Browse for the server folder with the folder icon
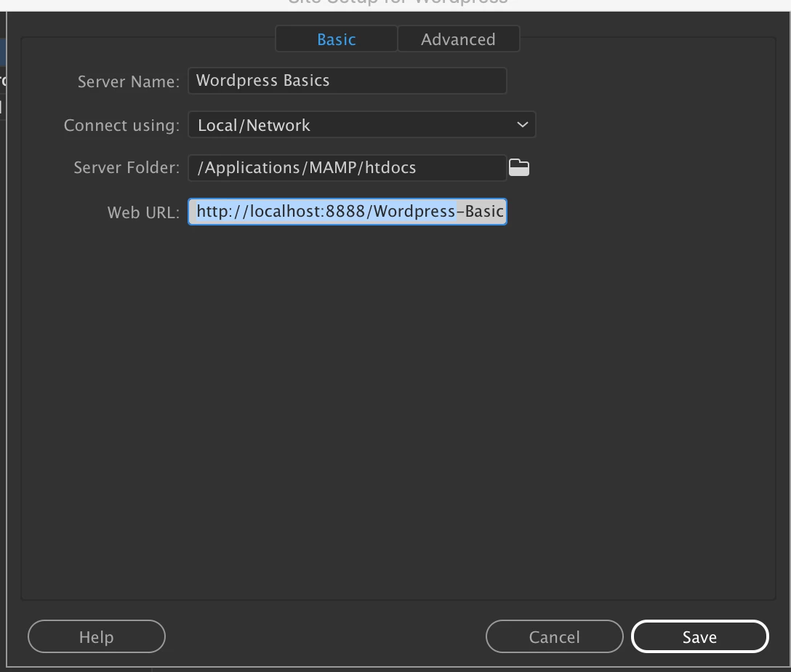Viewport: 791px width, 672px height. pyautogui.click(x=518, y=167)
